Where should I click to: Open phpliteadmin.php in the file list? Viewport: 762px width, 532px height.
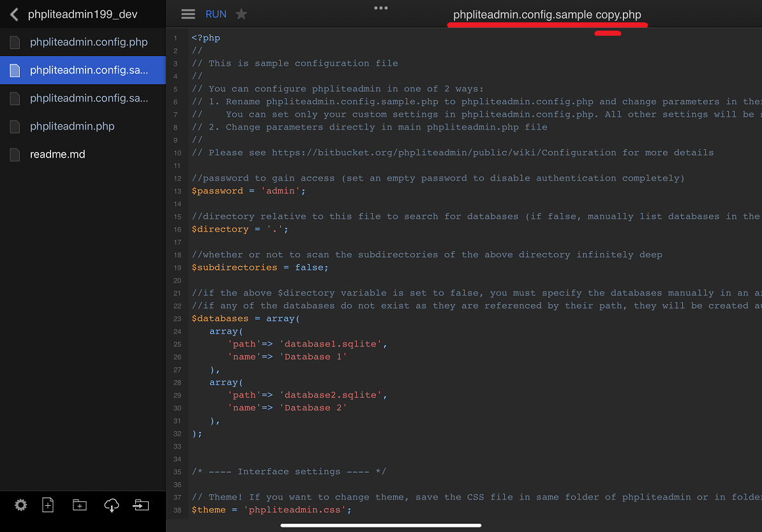82,126
